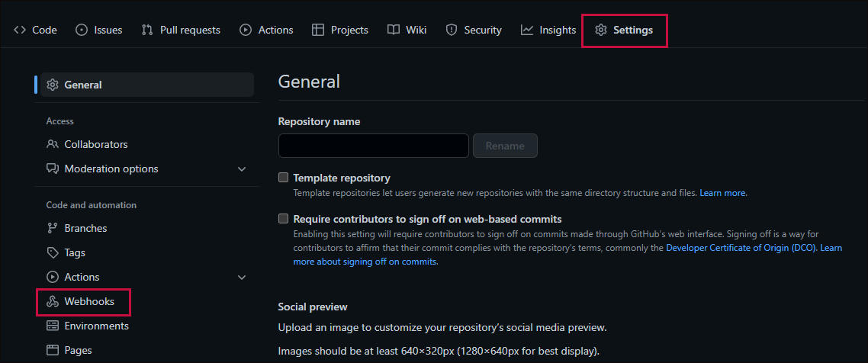Image resolution: width=868 pixels, height=363 pixels.
Task: Click the Issues circle icon
Action: [82, 30]
